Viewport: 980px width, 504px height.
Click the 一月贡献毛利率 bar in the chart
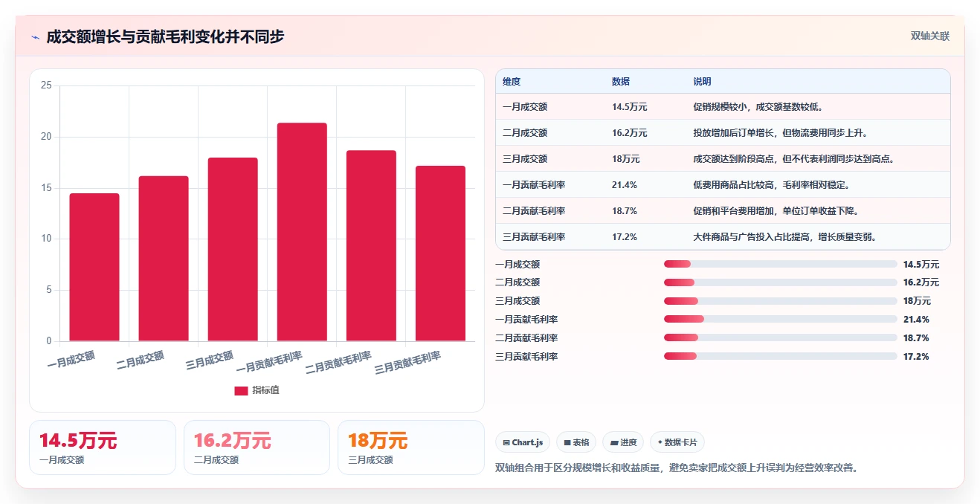pyautogui.click(x=302, y=232)
